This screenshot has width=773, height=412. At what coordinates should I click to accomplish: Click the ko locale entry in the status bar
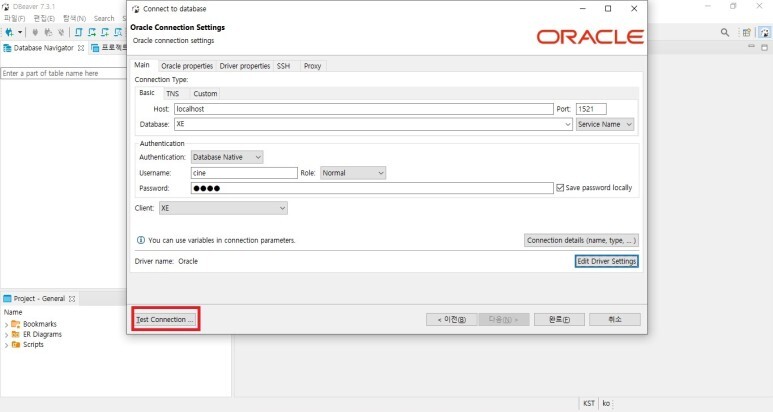pyautogui.click(x=606, y=403)
